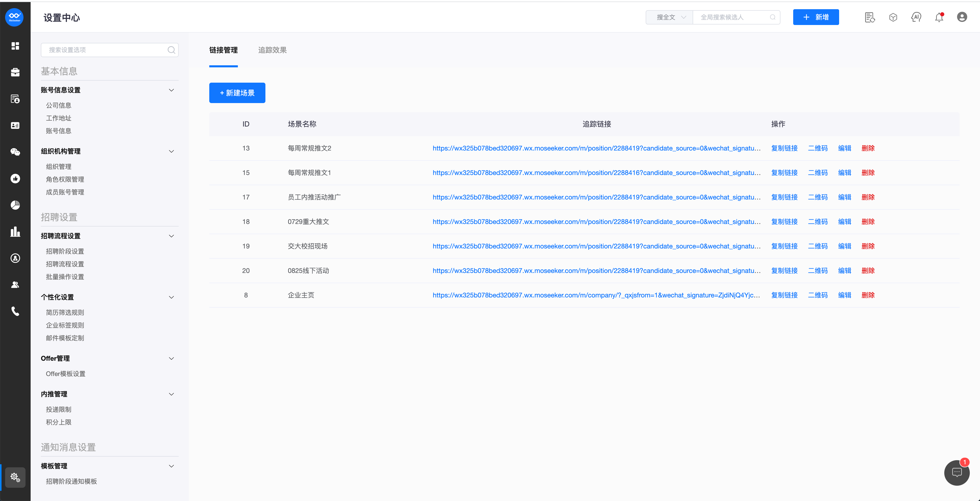Open the 企业主页 tracking link
The image size is (980, 501).
tap(596, 295)
